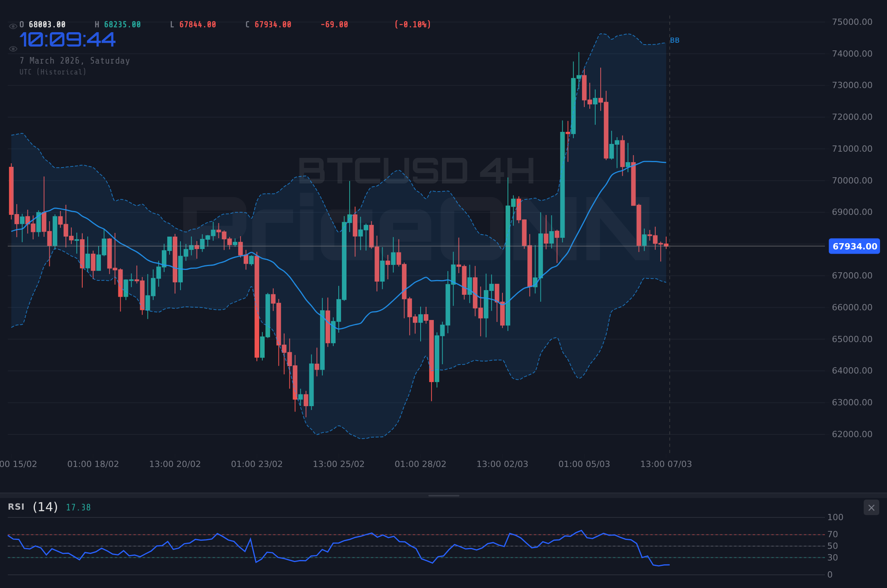Click the current price tag 67934.00
This screenshot has width=887, height=588.
[854, 246]
